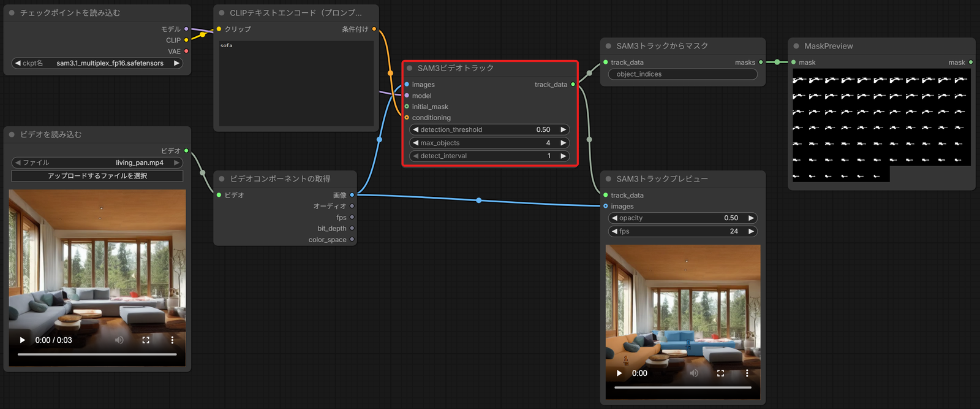Collapse the SAM3トラックからマスク node via title dot

click(608, 46)
